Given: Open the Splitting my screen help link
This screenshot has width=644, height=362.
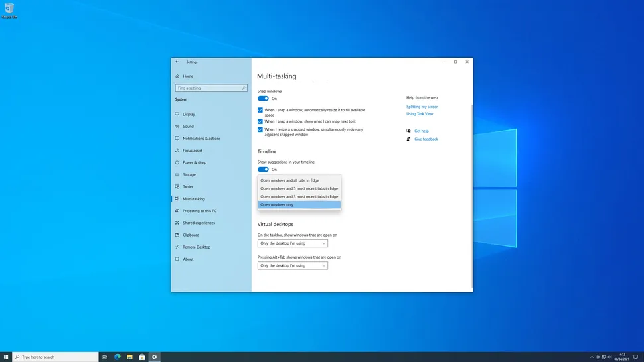Looking at the screenshot, I should [x=422, y=107].
